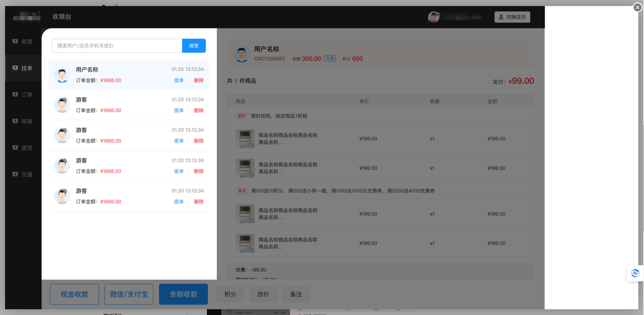Screen dimensions: 644x315
Task: Choose 微信/支付宝 payment button
Action: pyautogui.click(x=129, y=294)
